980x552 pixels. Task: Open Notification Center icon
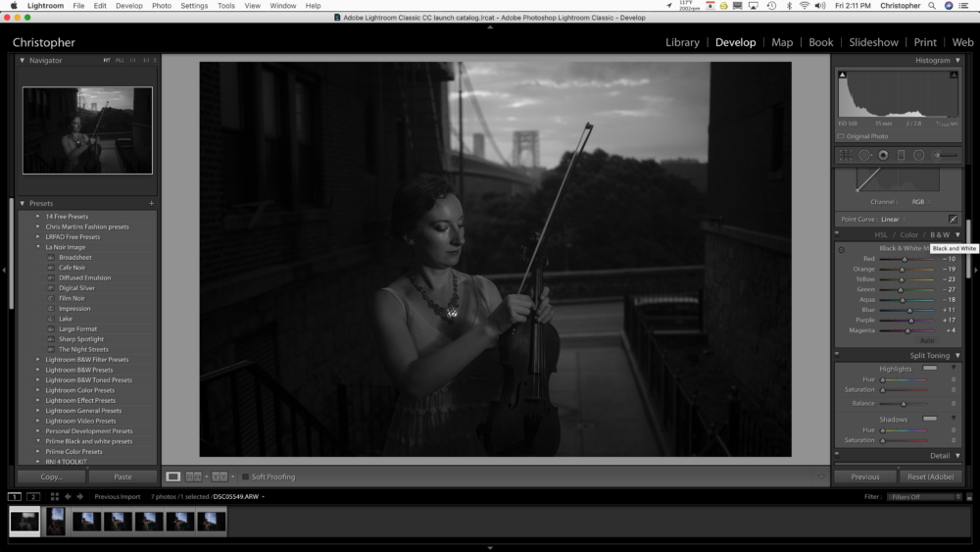[x=963, y=6]
